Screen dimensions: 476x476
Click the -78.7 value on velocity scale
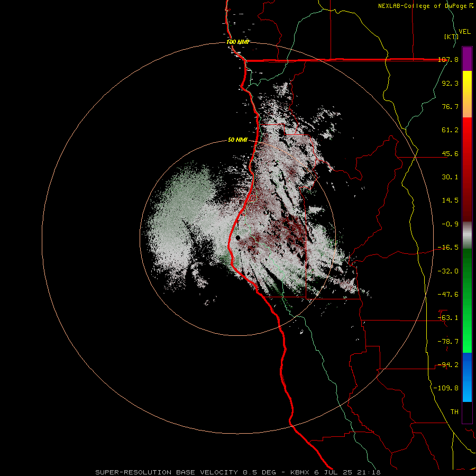tap(448, 342)
